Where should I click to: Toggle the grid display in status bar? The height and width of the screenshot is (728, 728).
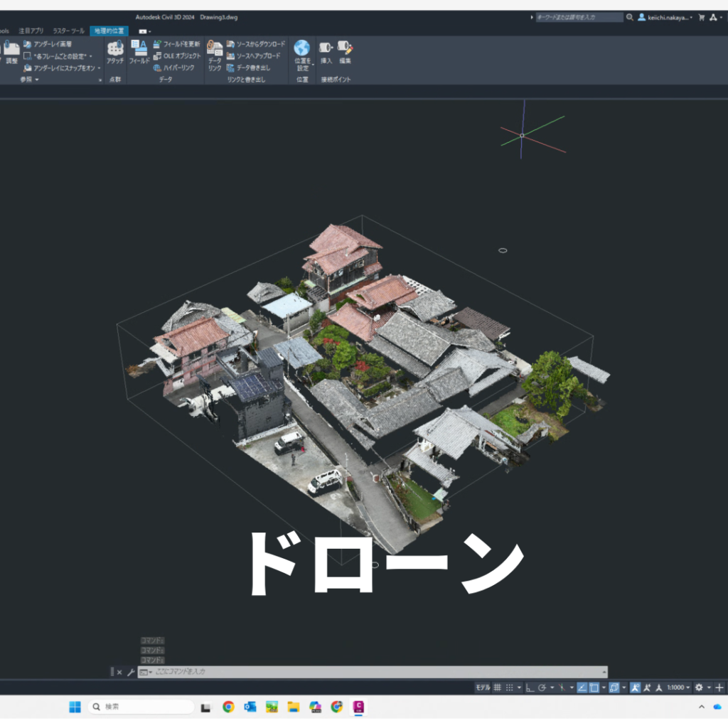coord(498,687)
